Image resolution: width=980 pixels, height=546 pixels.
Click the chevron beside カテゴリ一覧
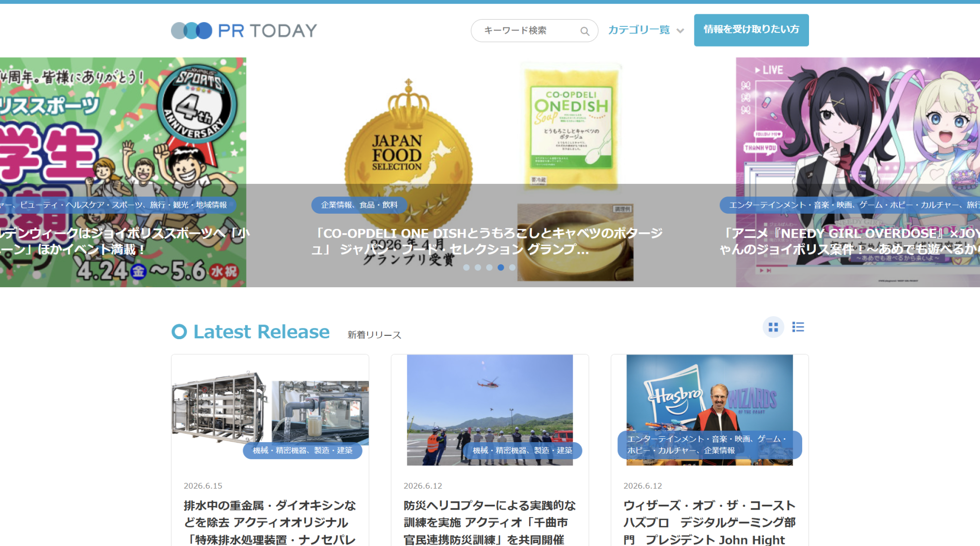[x=680, y=30]
